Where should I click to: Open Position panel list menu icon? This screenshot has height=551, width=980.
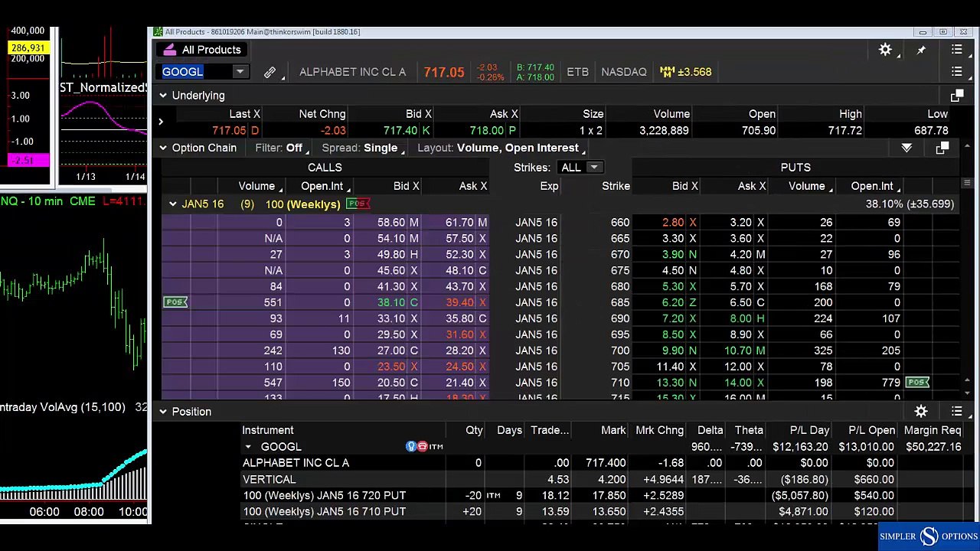957,412
